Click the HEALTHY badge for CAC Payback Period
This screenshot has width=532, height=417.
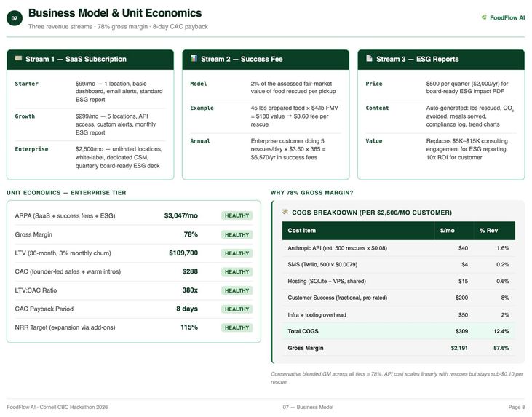(x=237, y=309)
